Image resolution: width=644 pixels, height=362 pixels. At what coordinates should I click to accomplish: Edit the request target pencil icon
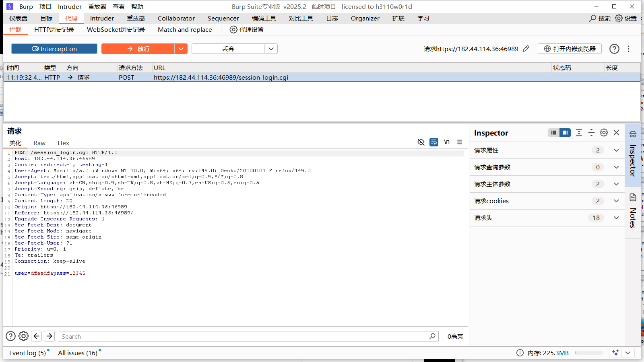[526, 49]
